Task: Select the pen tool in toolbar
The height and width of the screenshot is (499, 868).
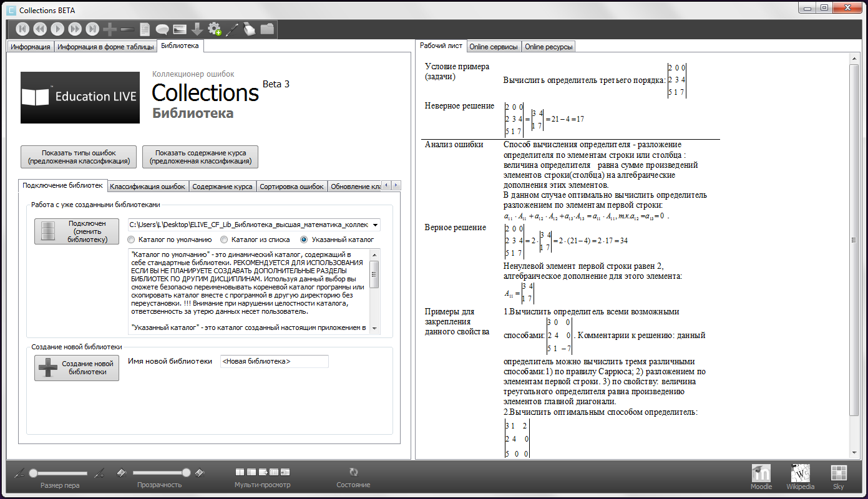Action: click(x=232, y=29)
